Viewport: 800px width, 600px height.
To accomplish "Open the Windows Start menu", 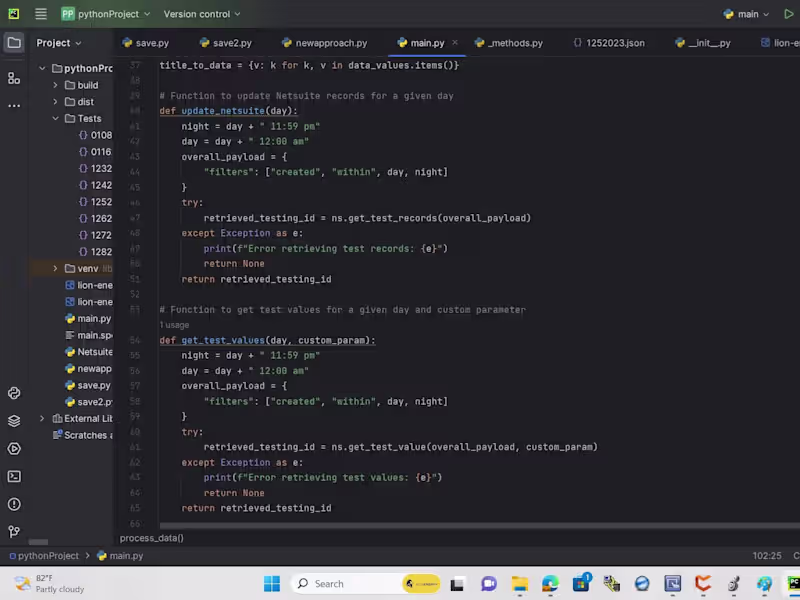I will pyautogui.click(x=272, y=583).
